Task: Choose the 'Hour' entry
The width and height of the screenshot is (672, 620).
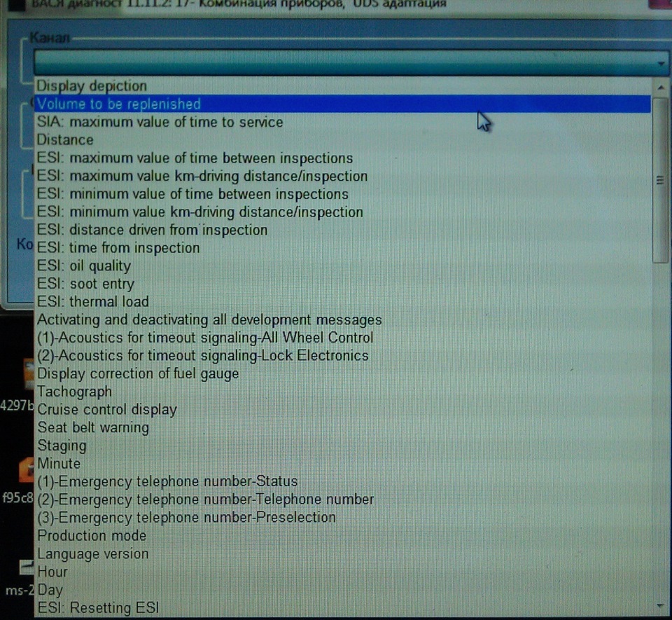Action: (x=343, y=572)
